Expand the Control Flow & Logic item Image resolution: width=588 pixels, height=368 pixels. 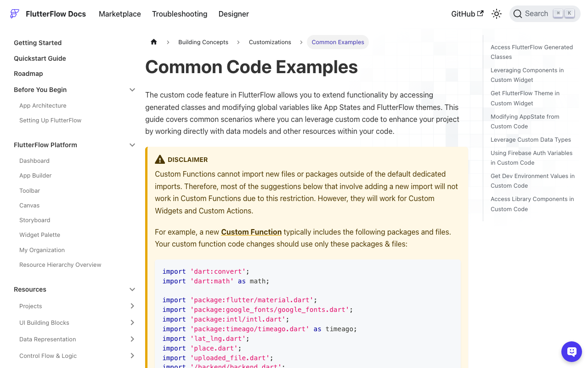(x=132, y=356)
